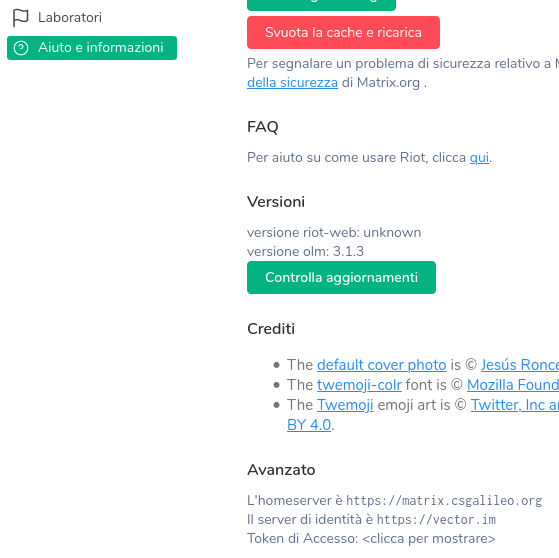
Task: Click the versione olm 3.1.3 text
Action: pos(305,251)
